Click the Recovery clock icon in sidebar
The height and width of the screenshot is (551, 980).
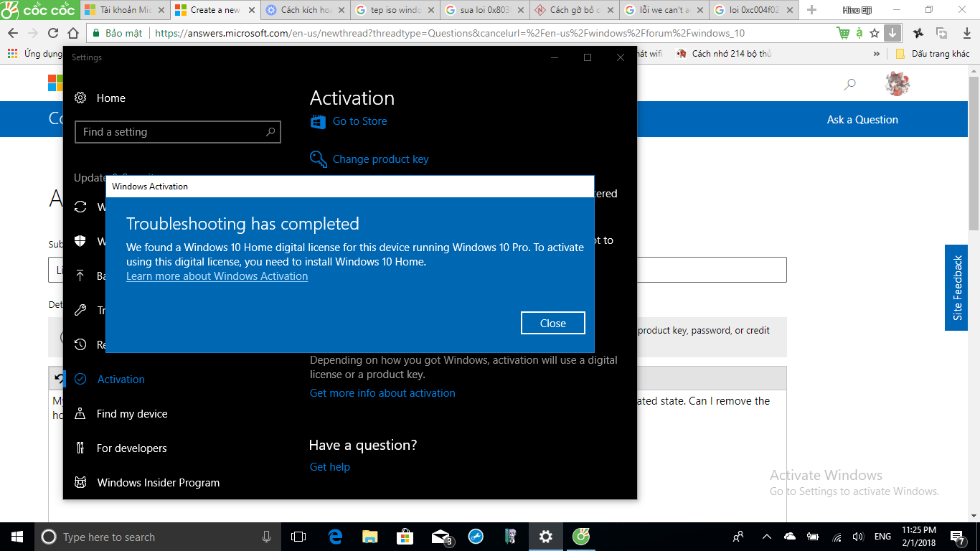click(80, 345)
